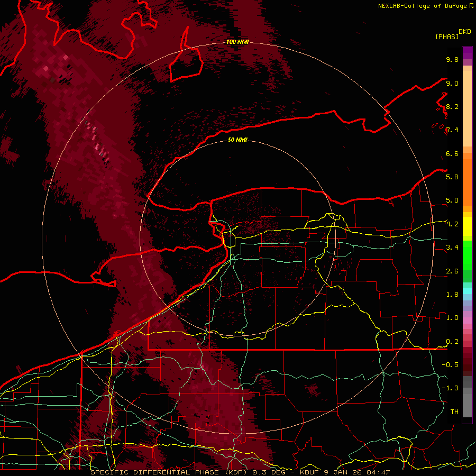Viewport: 476px width, 476px height.
Task: Select the bright green color bar segment
Action: coord(467,255)
